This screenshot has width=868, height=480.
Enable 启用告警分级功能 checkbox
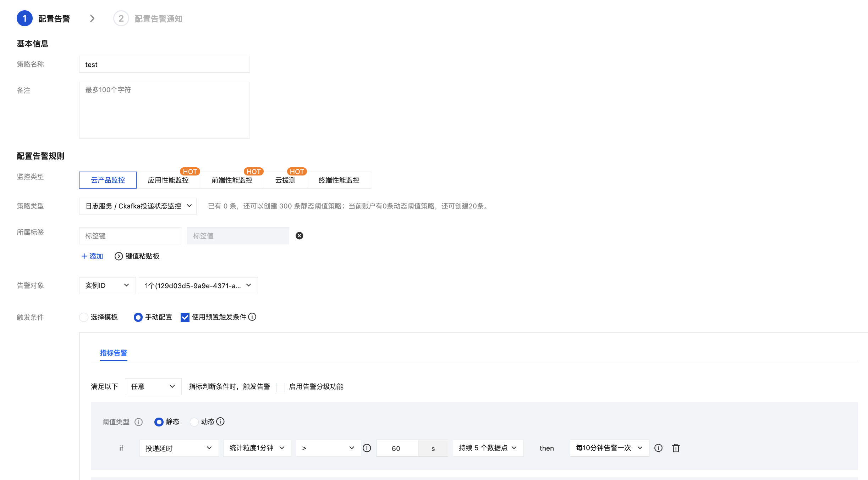point(280,387)
